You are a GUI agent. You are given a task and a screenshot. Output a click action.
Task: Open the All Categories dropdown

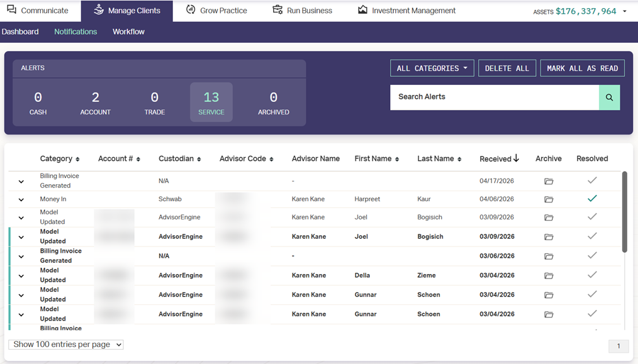tap(432, 69)
